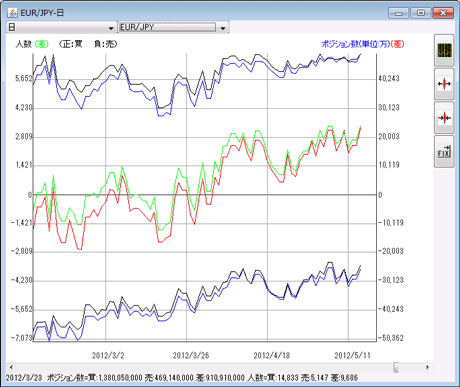
Task: Click the -50,362 right axis value
Action: 391,338
